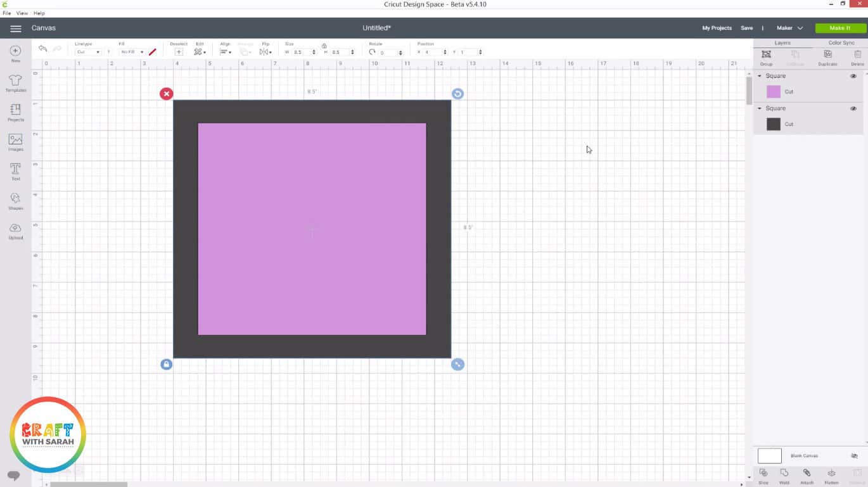868x487 pixels.
Task: Open the Templates tool in left sidebar
Action: pyautogui.click(x=15, y=82)
